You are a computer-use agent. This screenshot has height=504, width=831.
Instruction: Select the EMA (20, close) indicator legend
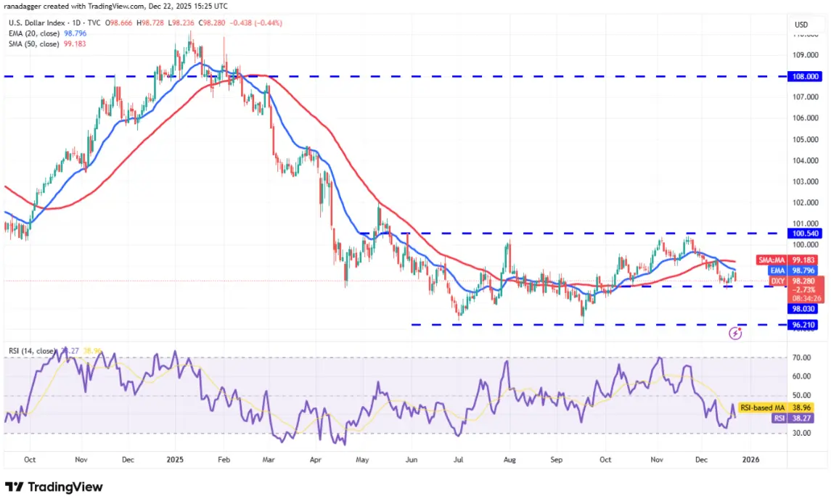coord(47,33)
